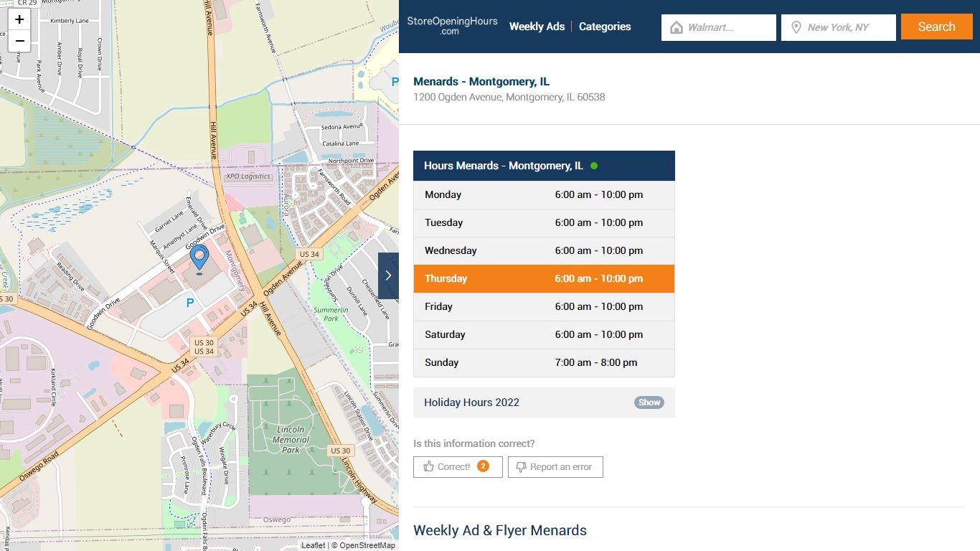Select the Sunday hours row
The width and height of the screenshot is (980, 551).
[x=544, y=362]
